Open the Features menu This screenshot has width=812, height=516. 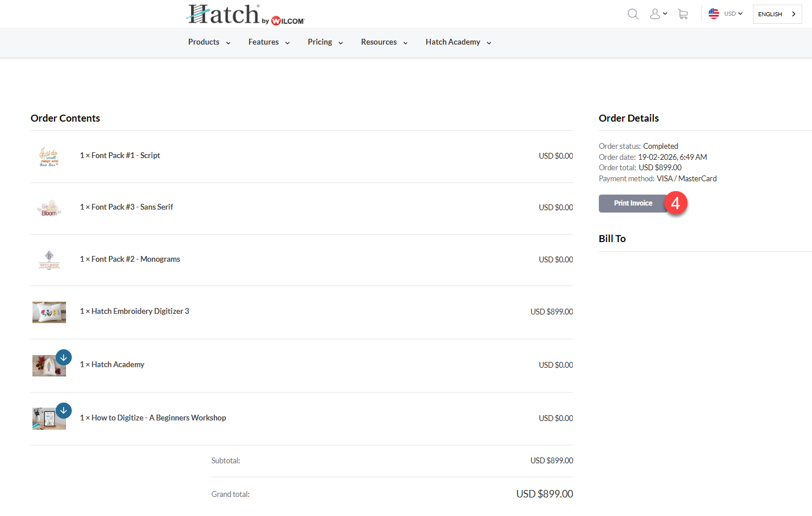tap(269, 42)
